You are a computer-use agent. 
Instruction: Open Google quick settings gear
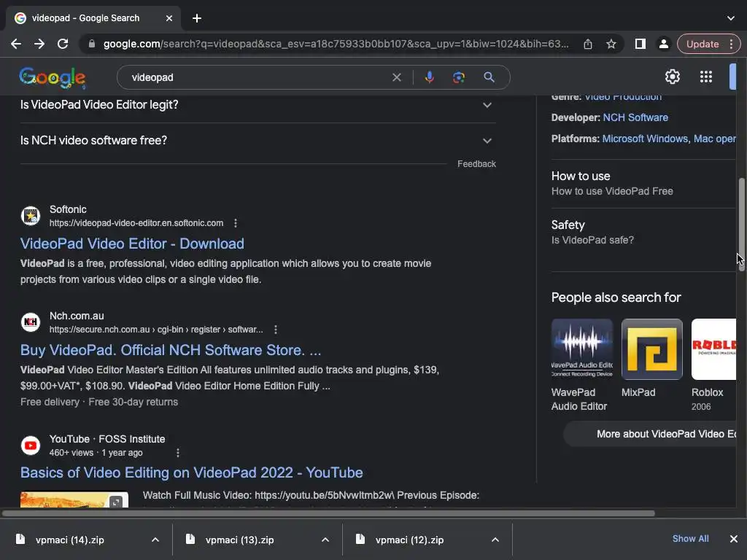tap(672, 77)
